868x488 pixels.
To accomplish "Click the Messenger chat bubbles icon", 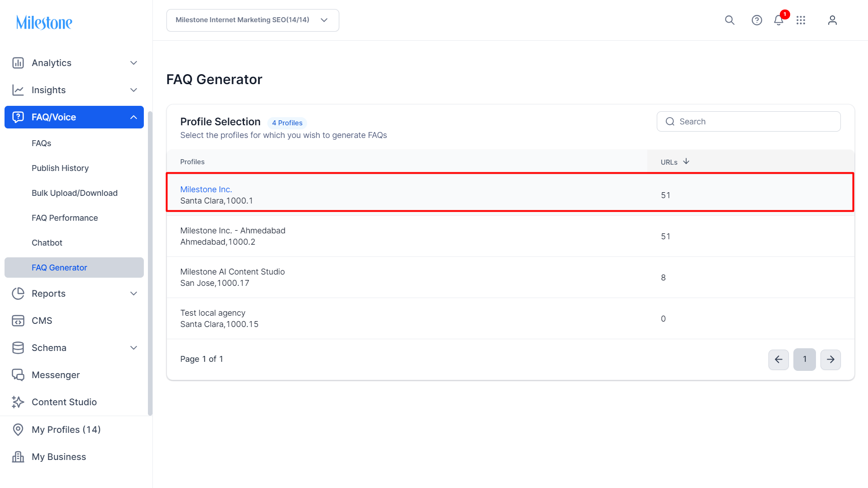I will [x=18, y=375].
